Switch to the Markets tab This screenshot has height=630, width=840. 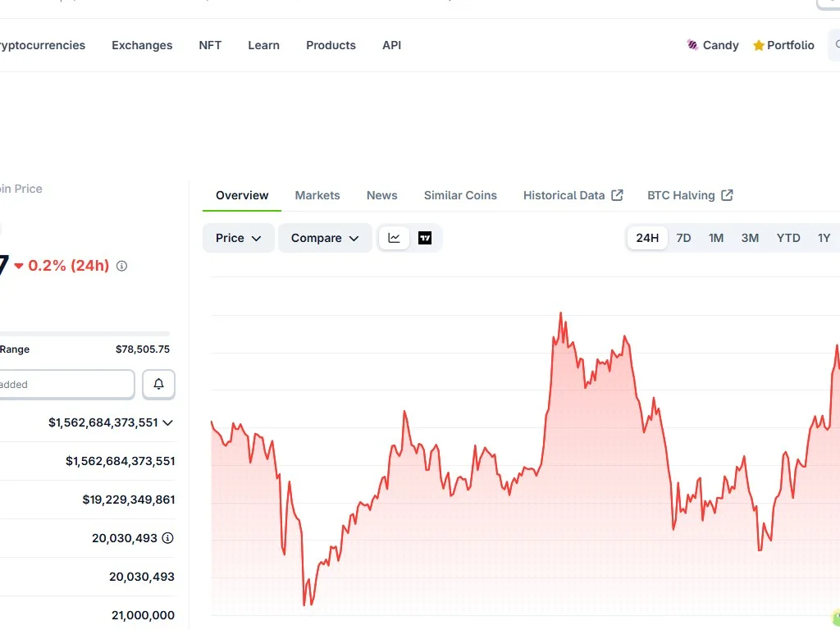point(317,195)
